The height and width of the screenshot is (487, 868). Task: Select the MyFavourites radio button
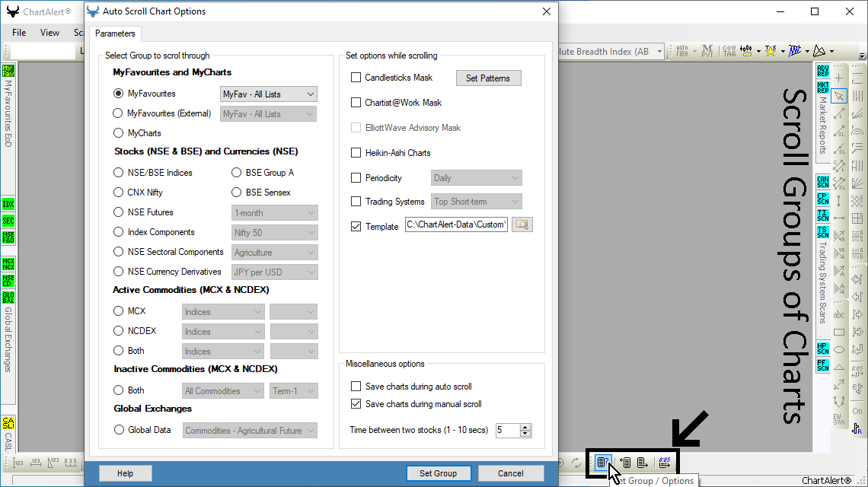click(118, 94)
